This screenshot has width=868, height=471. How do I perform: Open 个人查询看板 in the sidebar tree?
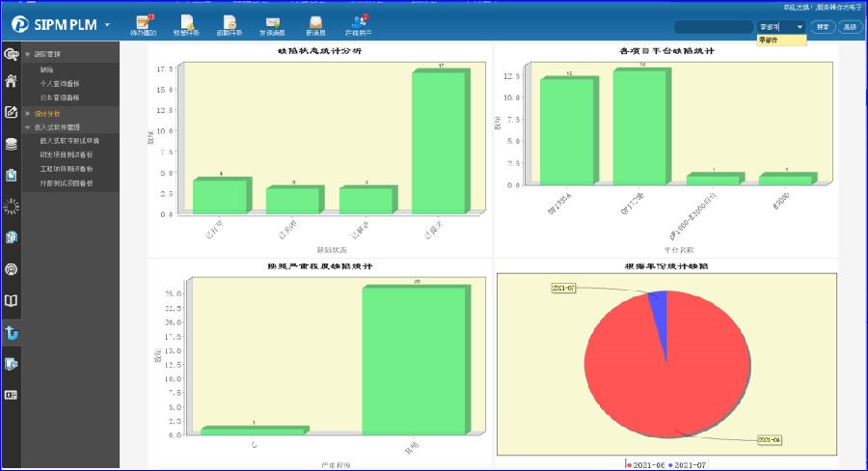pyautogui.click(x=60, y=84)
